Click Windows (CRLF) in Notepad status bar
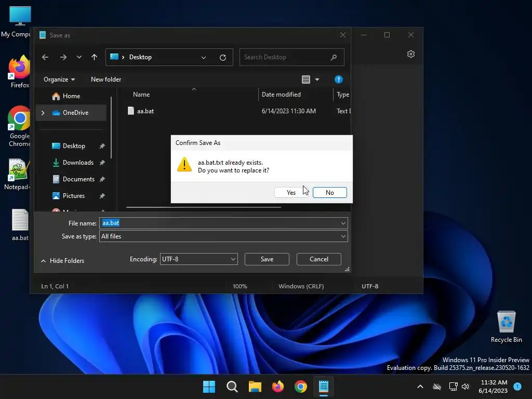Viewport: 532px width, 399px height. coord(301,286)
